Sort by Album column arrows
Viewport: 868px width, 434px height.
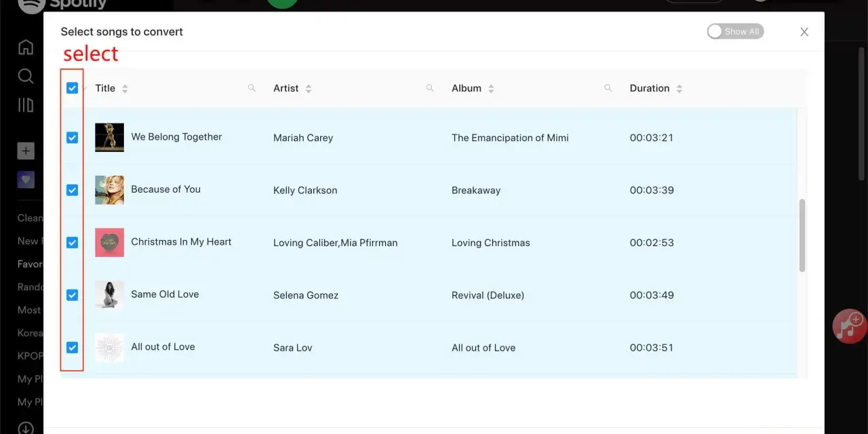point(491,89)
